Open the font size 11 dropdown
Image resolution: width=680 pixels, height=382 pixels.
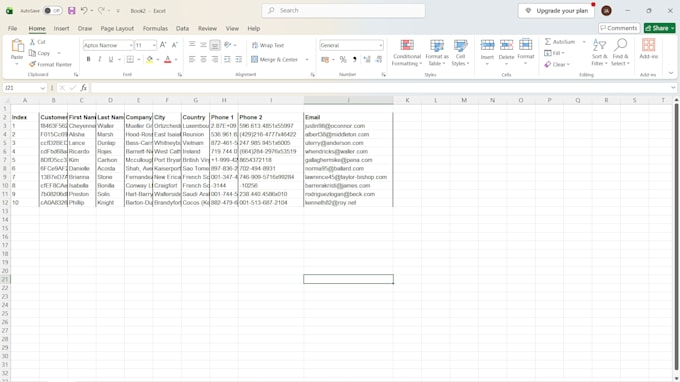coord(154,45)
